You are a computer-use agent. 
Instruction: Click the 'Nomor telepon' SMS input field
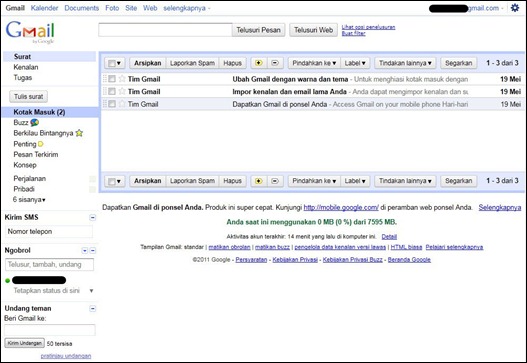[49, 232]
